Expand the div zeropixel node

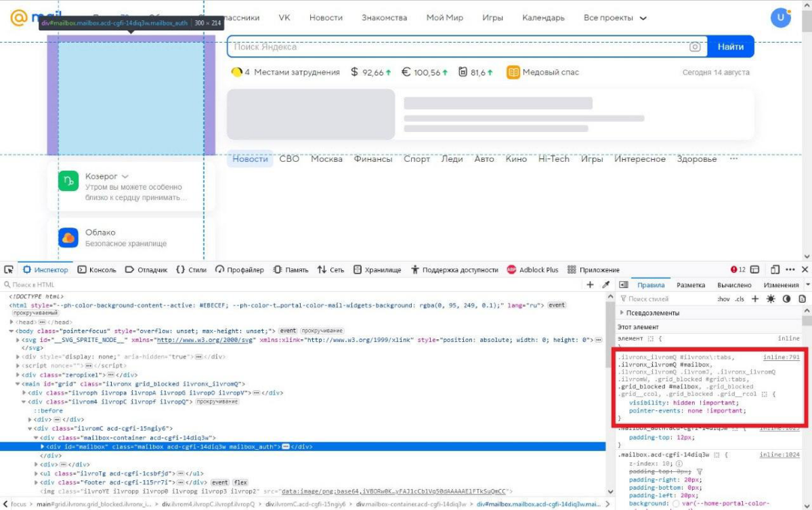(18, 375)
